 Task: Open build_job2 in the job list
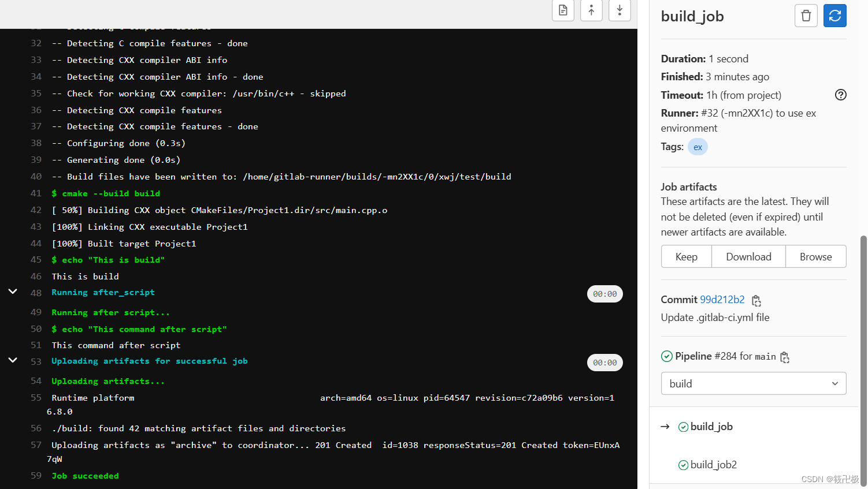[x=714, y=465]
